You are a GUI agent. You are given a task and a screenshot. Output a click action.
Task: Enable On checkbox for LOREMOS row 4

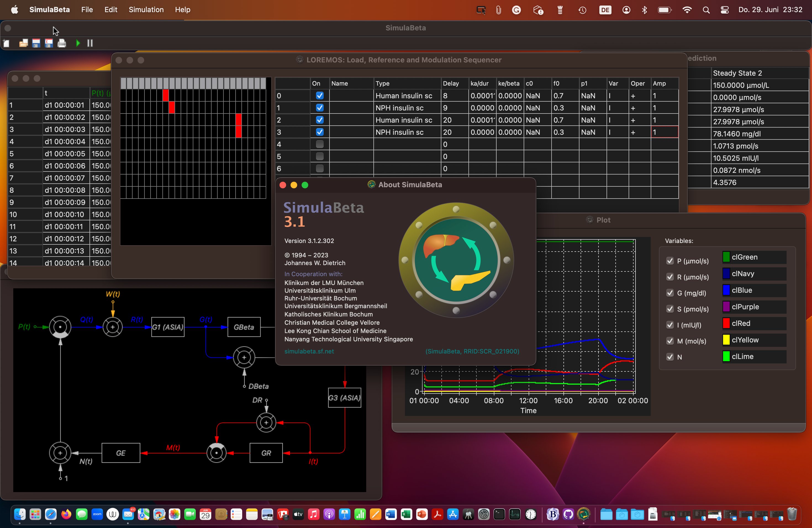pos(320,144)
